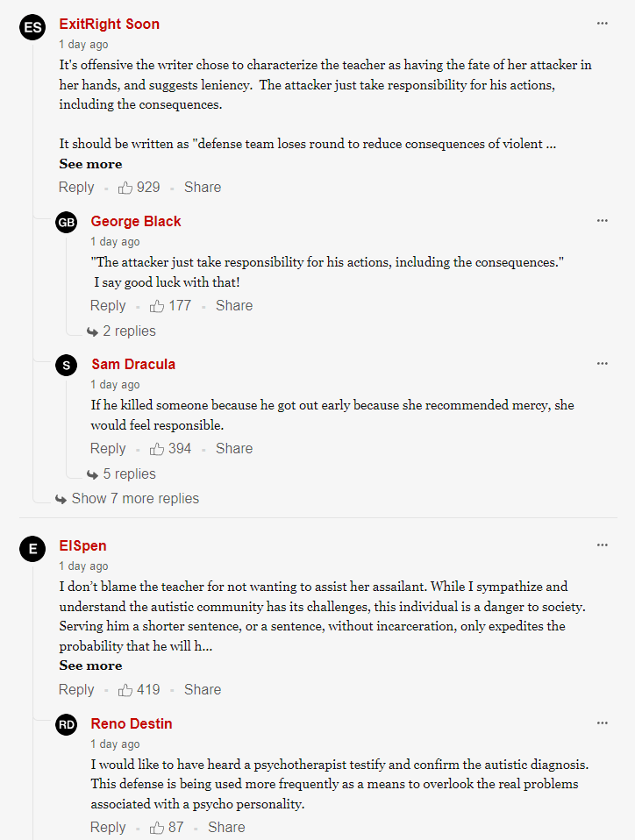
Task: Open the three-dot menu on Sam Dracula's reply
Action: (x=603, y=364)
